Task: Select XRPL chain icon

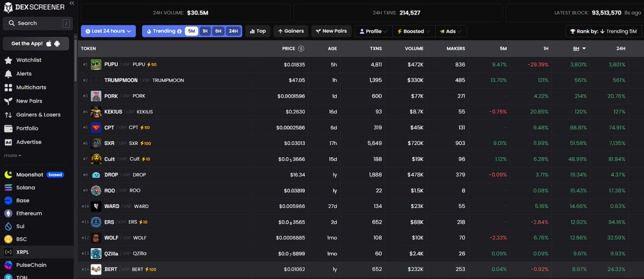Action: point(8,252)
